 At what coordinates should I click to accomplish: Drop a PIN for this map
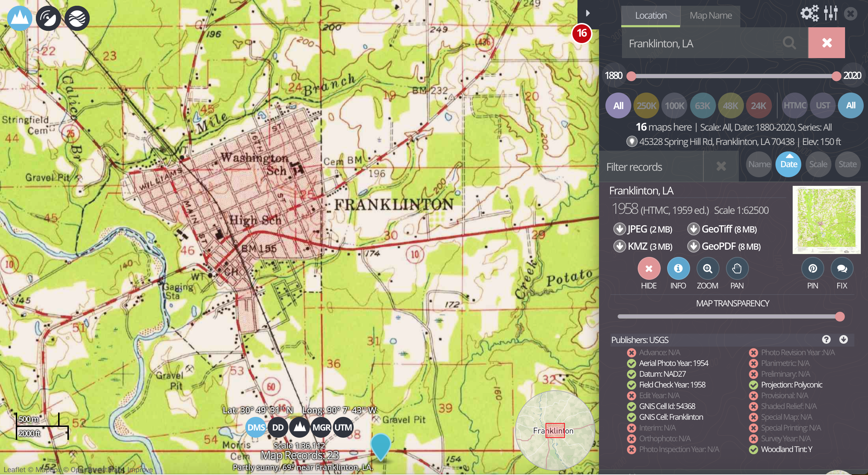coord(812,268)
